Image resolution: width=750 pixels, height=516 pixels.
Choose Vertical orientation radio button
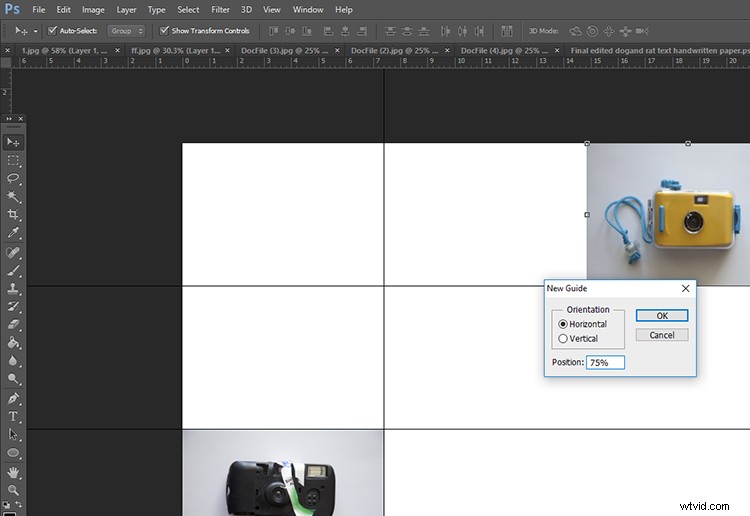tap(563, 339)
